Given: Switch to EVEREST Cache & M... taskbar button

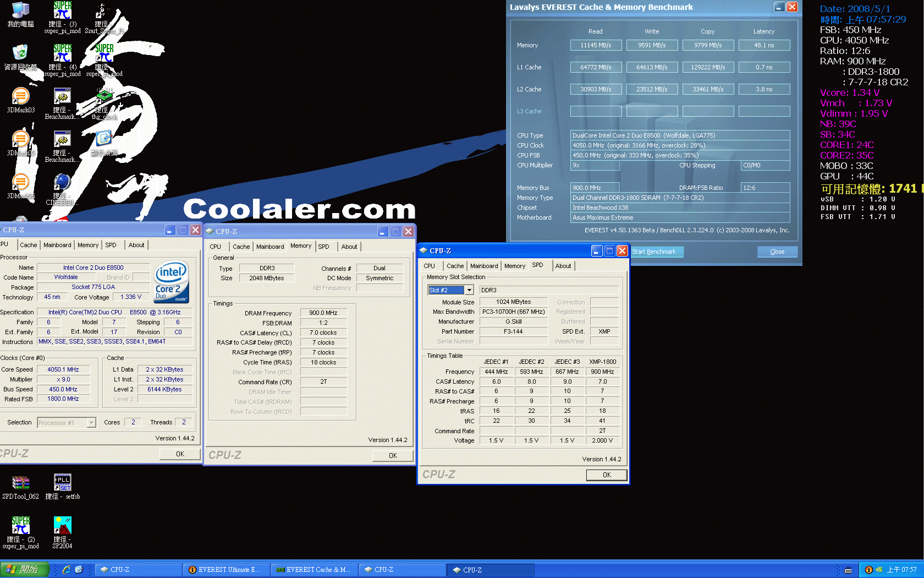Looking at the screenshot, I should point(314,570).
